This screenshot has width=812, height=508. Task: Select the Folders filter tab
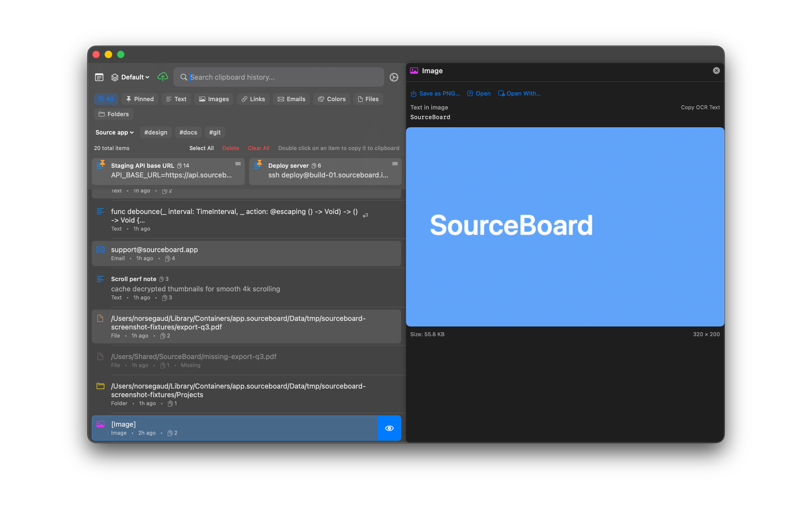tap(114, 114)
